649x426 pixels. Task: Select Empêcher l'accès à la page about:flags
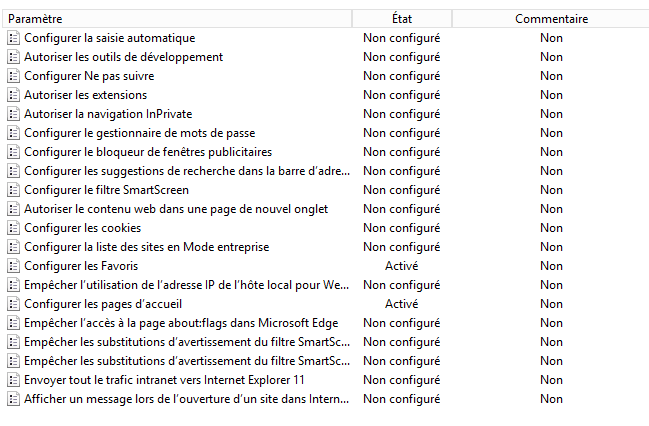(181, 323)
